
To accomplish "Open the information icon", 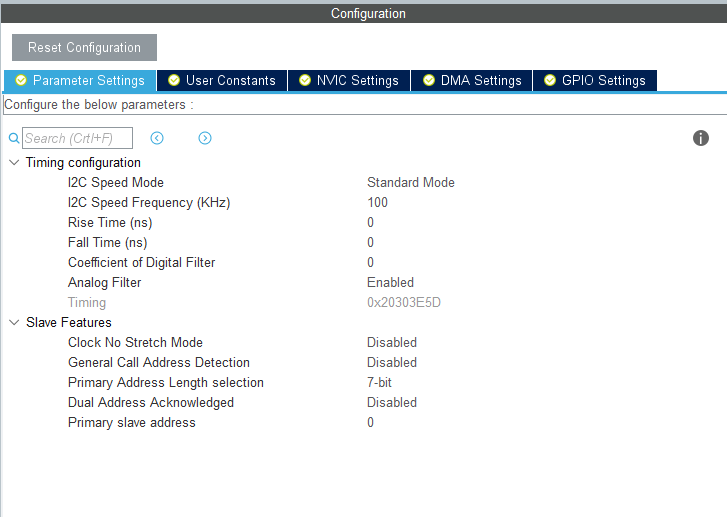I will click(x=701, y=138).
